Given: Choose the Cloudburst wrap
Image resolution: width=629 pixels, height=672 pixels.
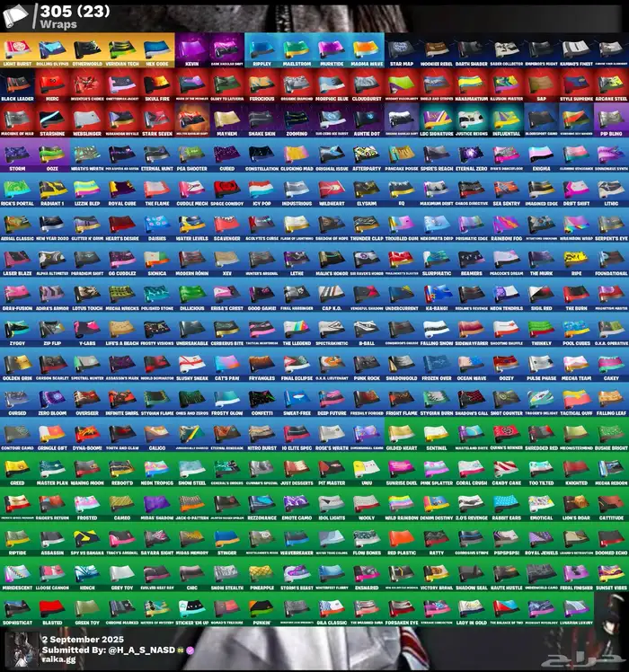Looking at the screenshot, I should click(367, 85).
